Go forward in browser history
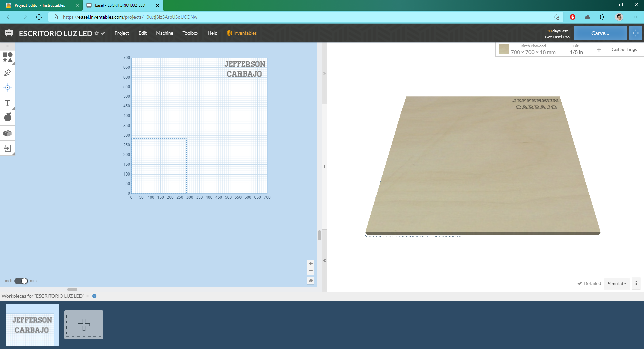This screenshot has height=349, width=644. pyautogui.click(x=24, y=17)
